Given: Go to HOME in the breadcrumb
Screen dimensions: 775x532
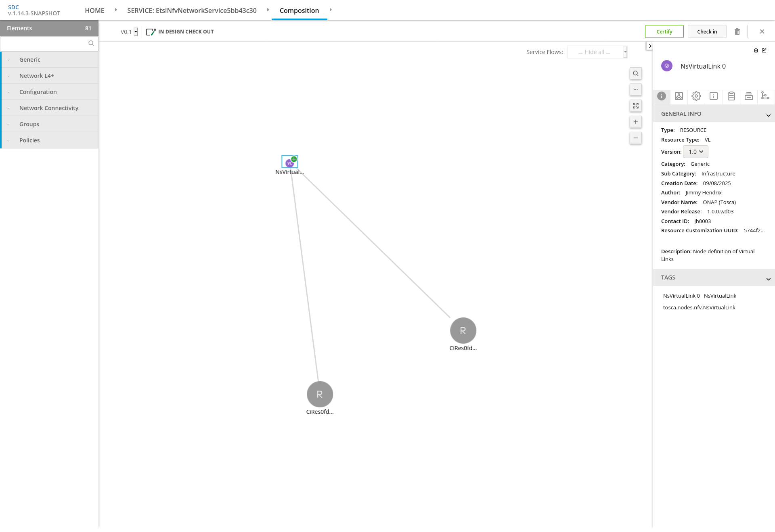Looking at the screenshot, I should click(x=94, y=10).
